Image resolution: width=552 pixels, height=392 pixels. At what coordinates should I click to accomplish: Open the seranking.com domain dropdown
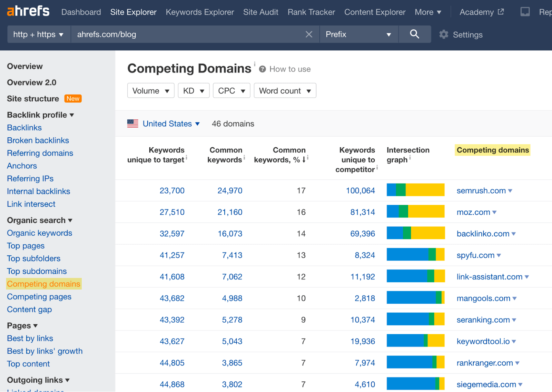pos(514,320)
